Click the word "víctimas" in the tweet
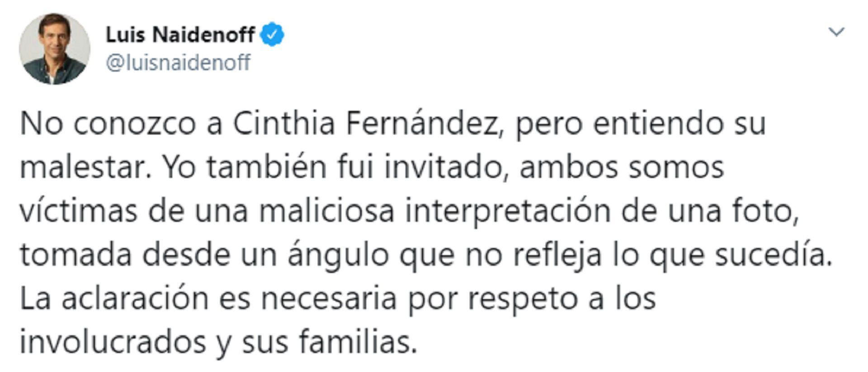Screen dimensions: 868x372 click(x=78, y=211)
